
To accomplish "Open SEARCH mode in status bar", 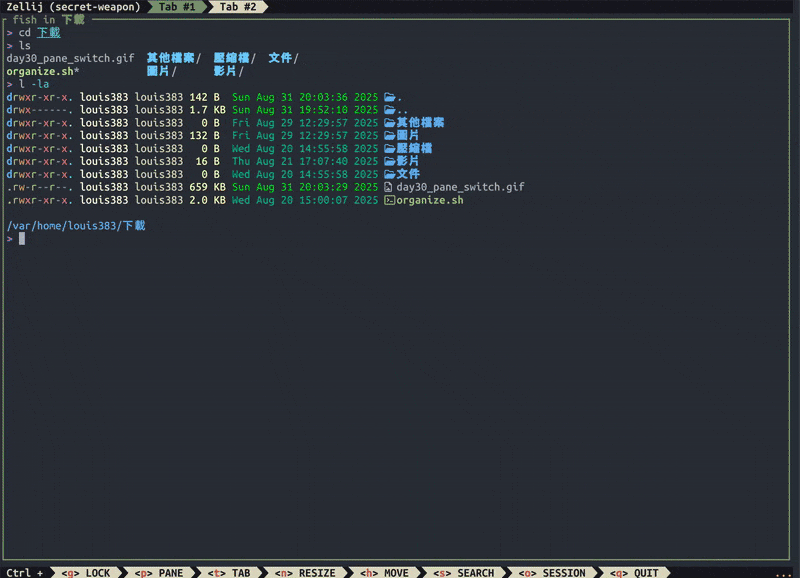I will 463,572.
